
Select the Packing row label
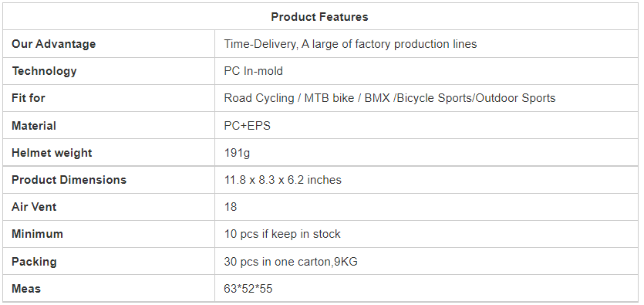click(34, 262)
